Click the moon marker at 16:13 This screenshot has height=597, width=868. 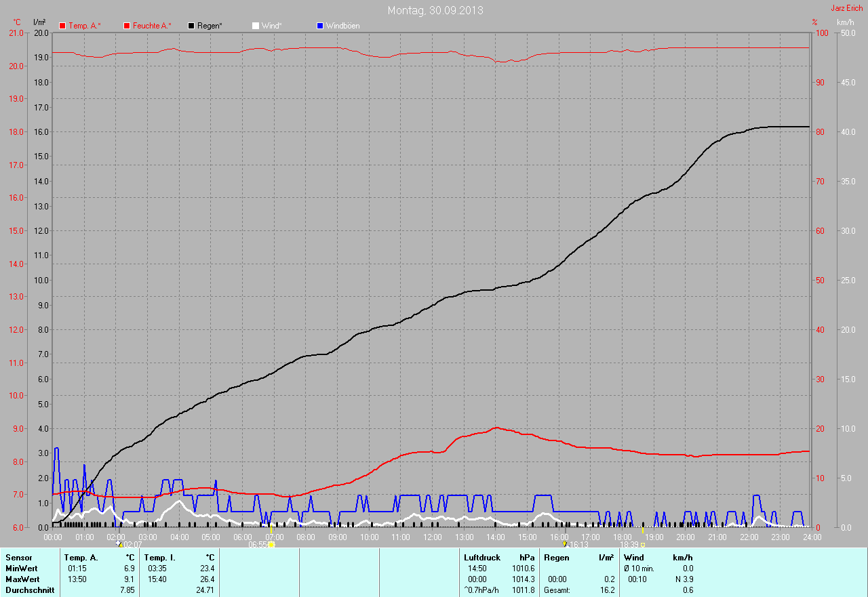click(x=565, y=543)
